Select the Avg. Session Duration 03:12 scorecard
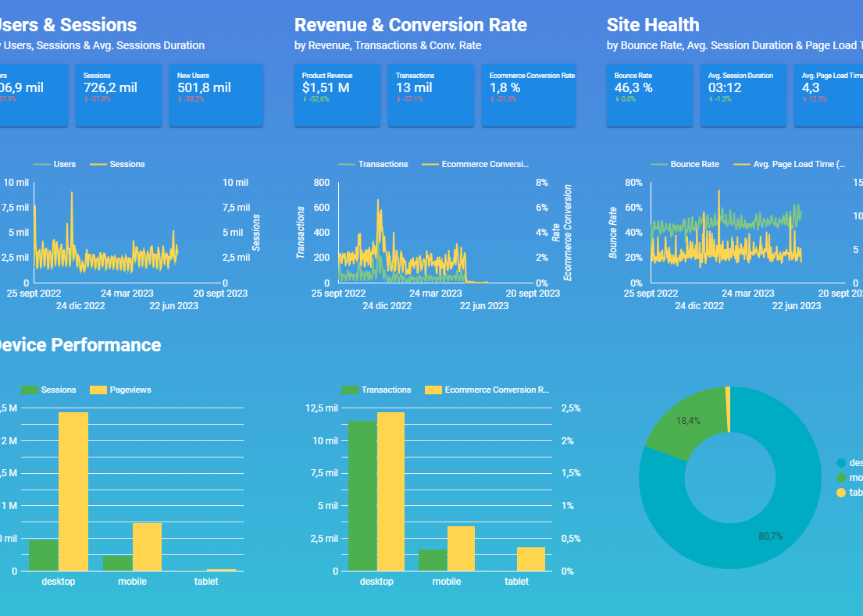This screenshot has height=616, width=863. pyautogui.click(x=744, y=96)
